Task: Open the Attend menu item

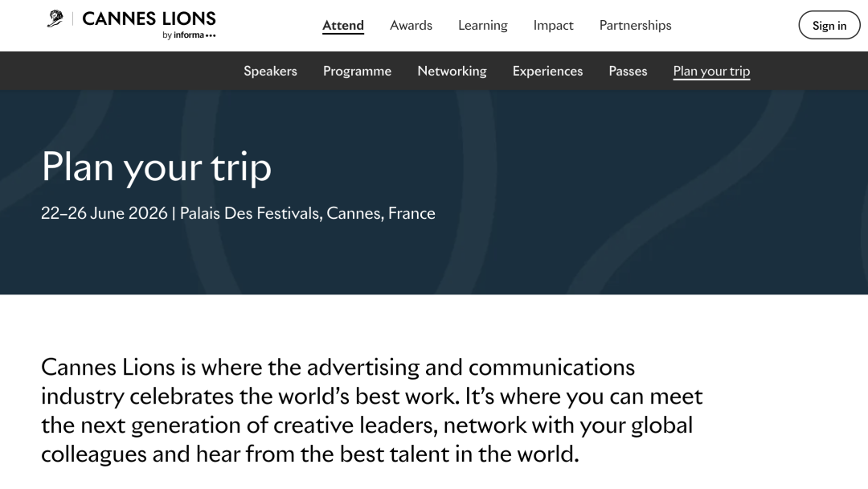Action: click(x=343, y=26)
